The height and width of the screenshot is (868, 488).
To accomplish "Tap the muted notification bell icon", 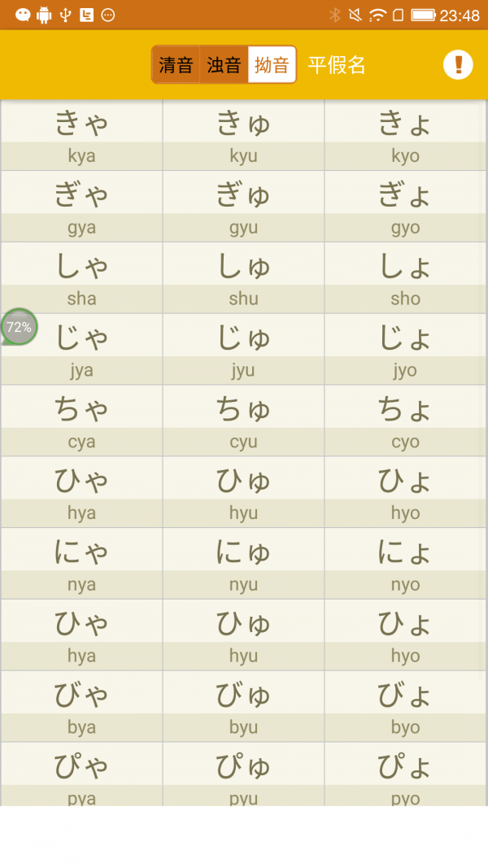I will pos(355,15).
